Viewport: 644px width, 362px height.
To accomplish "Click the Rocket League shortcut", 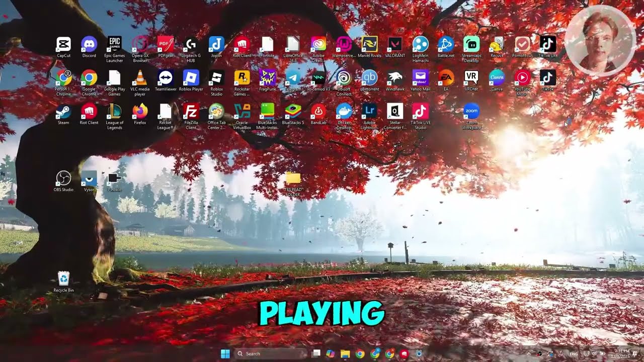I will 166,111.
